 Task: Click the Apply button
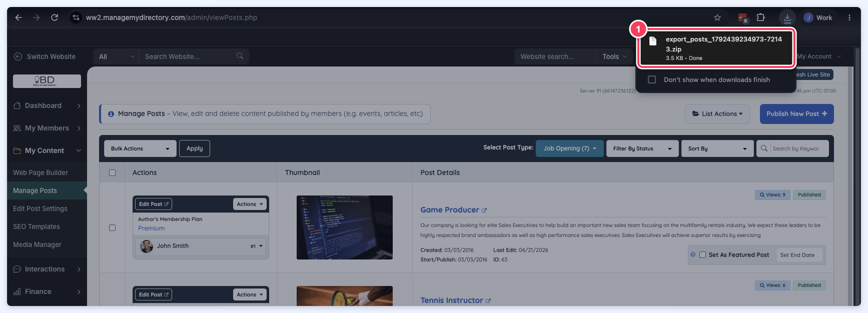tap(195, 148)
